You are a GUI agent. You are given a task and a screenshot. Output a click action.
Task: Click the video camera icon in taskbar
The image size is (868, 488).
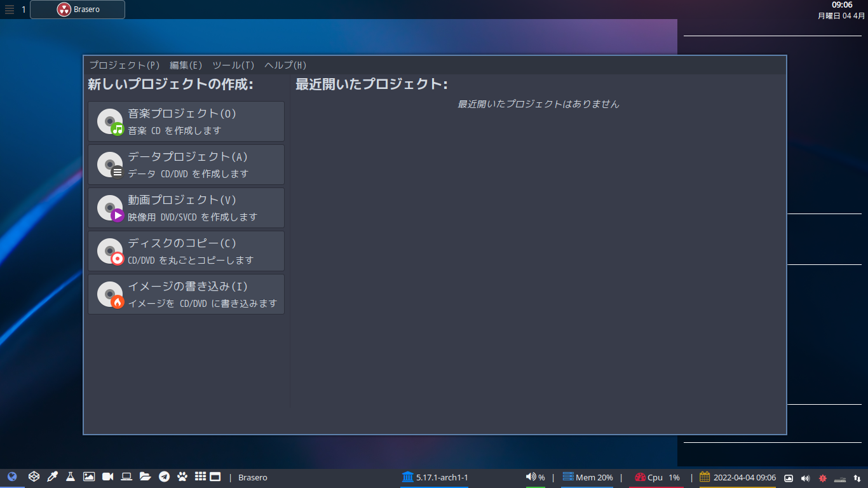pos(107,477)
